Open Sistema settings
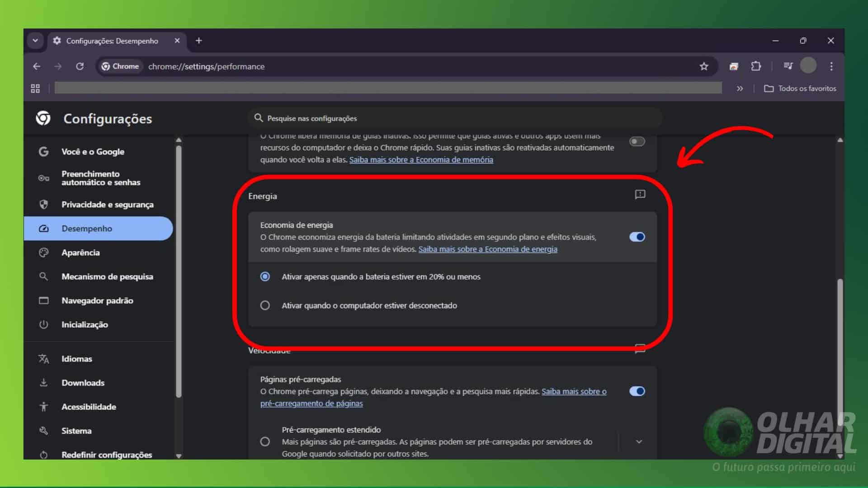 (x=76, y=431)
